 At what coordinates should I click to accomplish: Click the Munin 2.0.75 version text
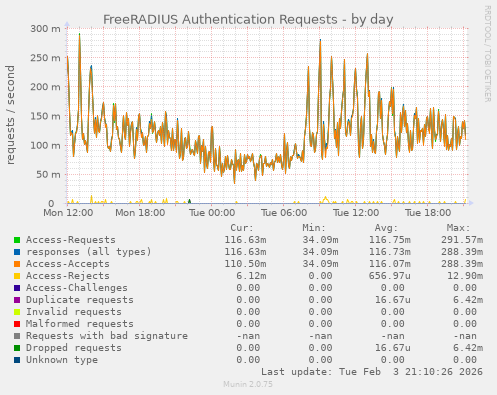(248, 384)
